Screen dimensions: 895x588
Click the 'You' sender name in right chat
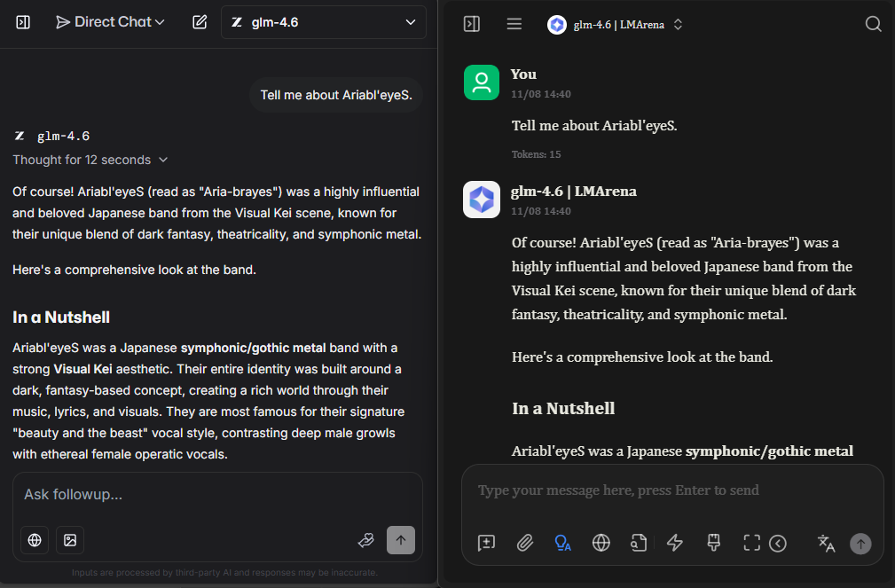click(523, 74)
